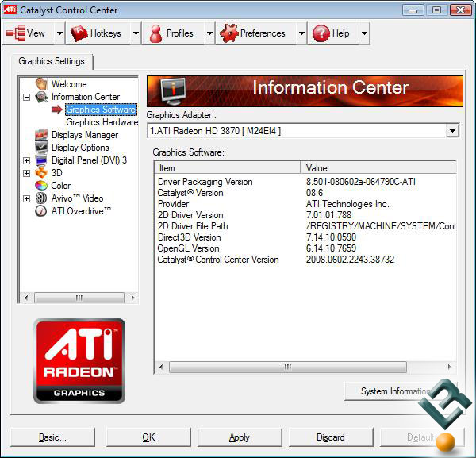Screen dimensions: 476x458
Task: Click the ATI Overdrive gauge icon
Action: [41, 211]
